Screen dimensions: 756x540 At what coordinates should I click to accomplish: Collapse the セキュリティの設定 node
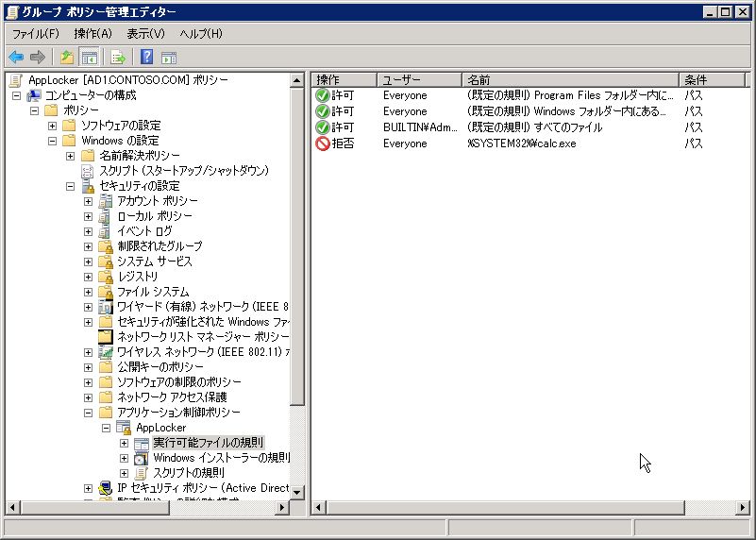(x=71, y=186)
